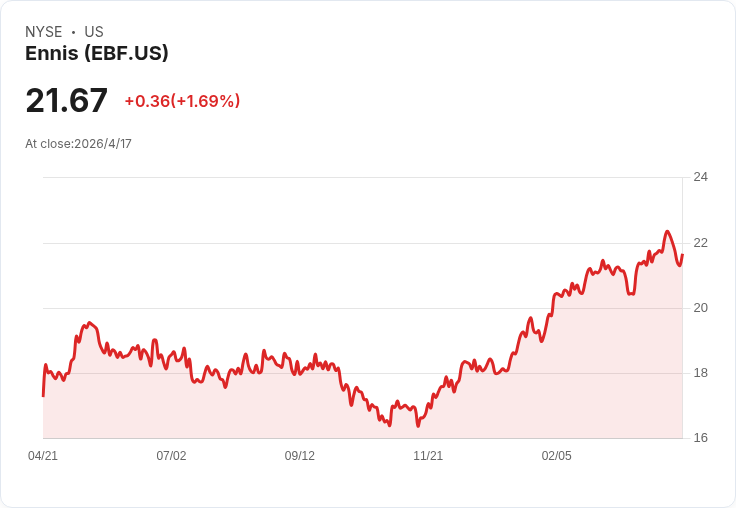Click the 21.67 current price
This screenshot has height=508, width=736.
[x=66, y=100]
